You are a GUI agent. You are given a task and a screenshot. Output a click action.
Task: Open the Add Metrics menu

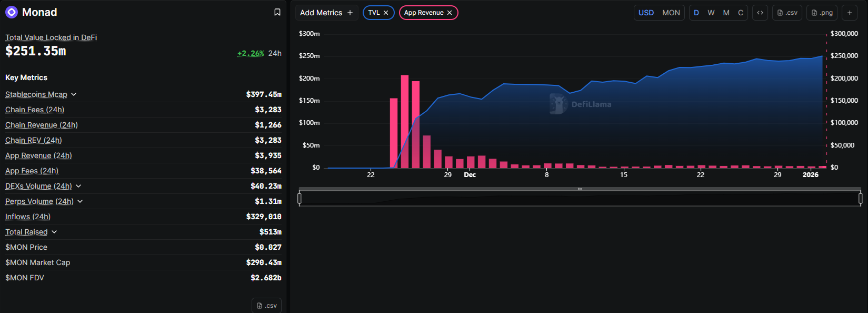pos(326,13)
